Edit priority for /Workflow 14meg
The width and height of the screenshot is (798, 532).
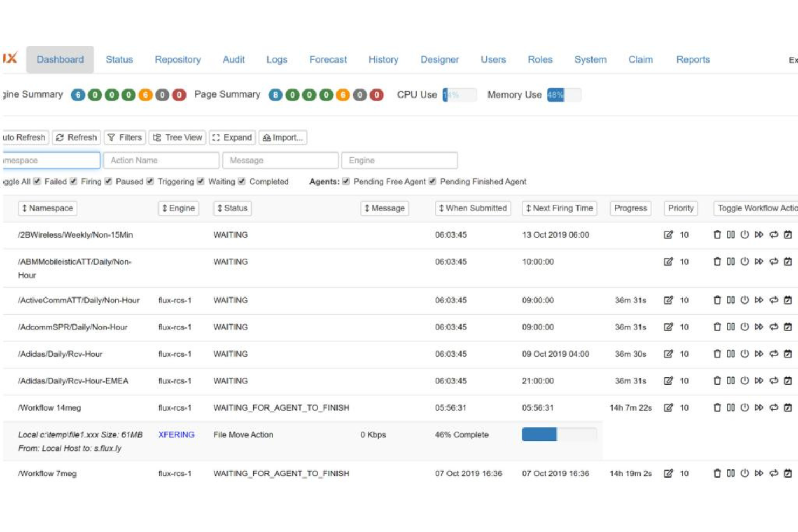669,408
